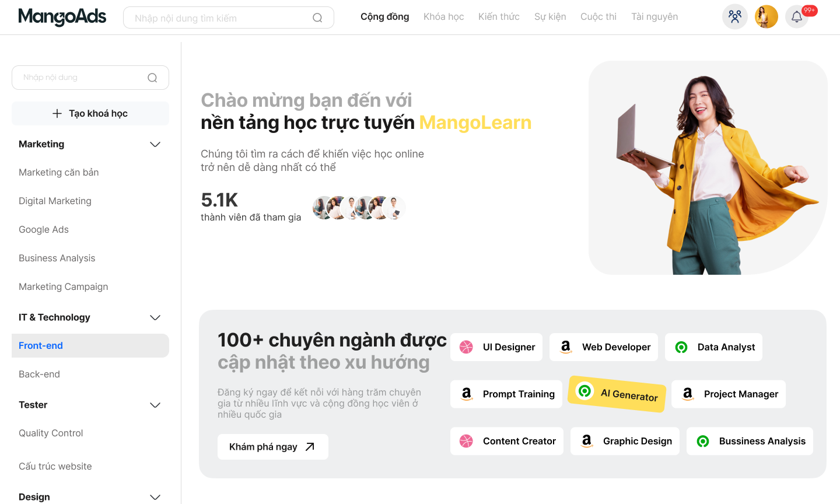Viewport: 840px width, 504px height.
Task: Select the AI Generator tag
Action: tap(618, 394)
